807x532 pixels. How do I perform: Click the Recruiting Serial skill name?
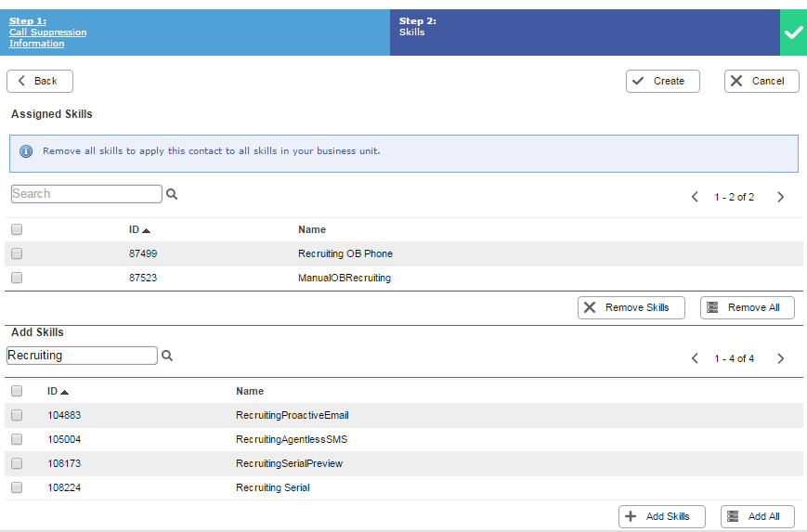click(273, 487)
